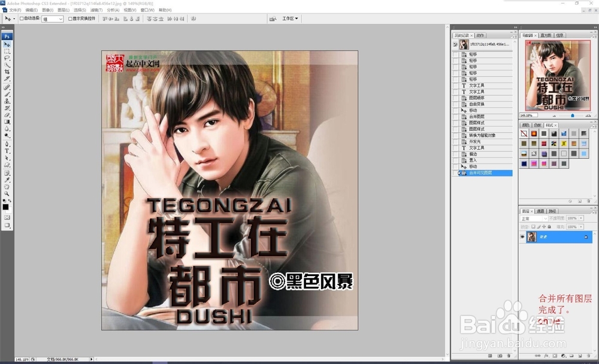Apply the no-style swatch in Styles panel
This screenshot has width=599, height=364.
[x=524, y=134]
